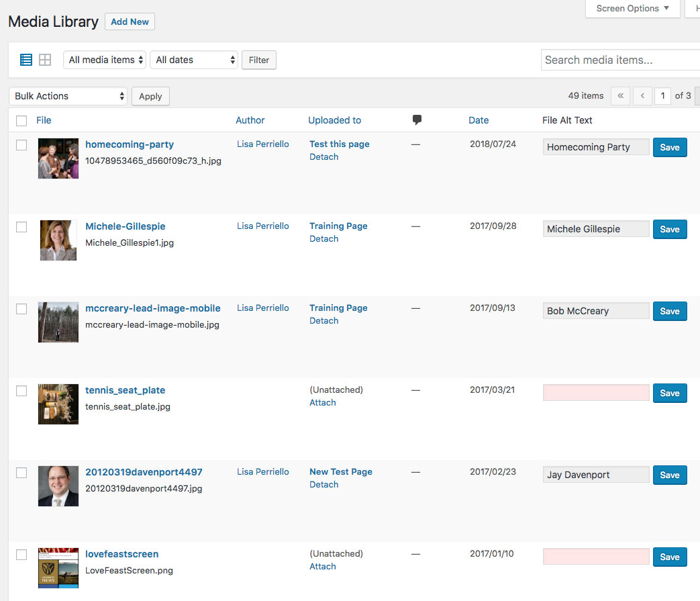Click the mccreary forest thumbnail
The image size is (700, 601).
click(x=58, y=322)
